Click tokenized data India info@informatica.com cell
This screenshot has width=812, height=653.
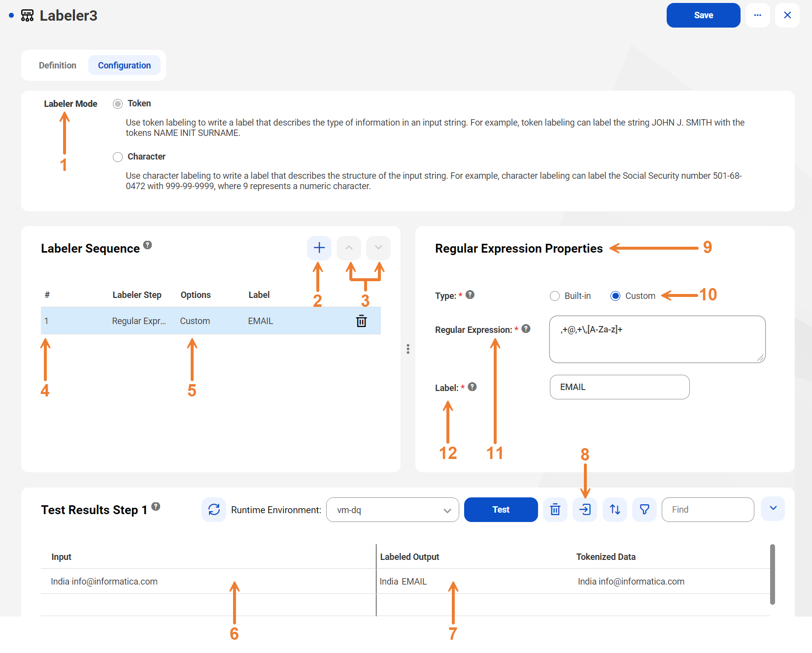[x=631, y=582]
